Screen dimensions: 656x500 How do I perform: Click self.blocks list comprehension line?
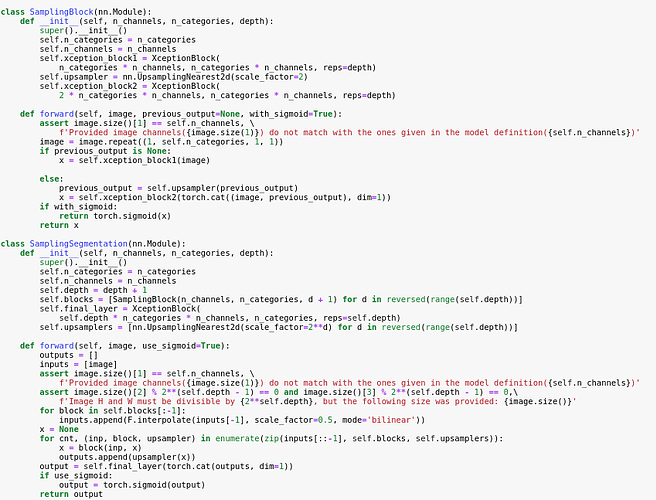[281, 300]
